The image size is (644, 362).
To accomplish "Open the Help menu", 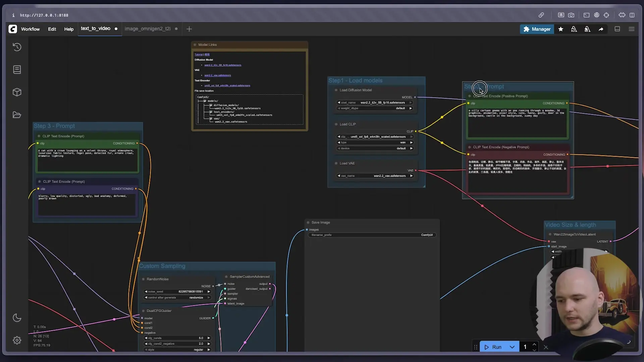I will coord(69,29).
